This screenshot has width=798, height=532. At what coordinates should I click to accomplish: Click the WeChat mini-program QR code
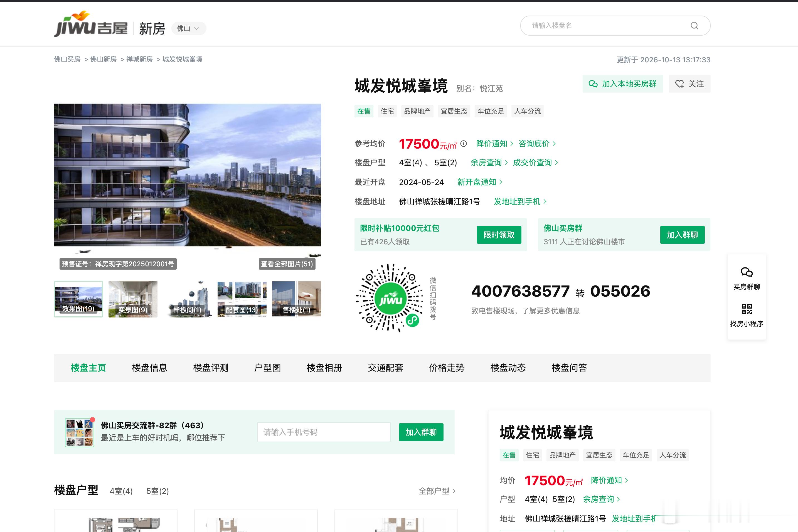pyautogui.click(x=389, y=298)
